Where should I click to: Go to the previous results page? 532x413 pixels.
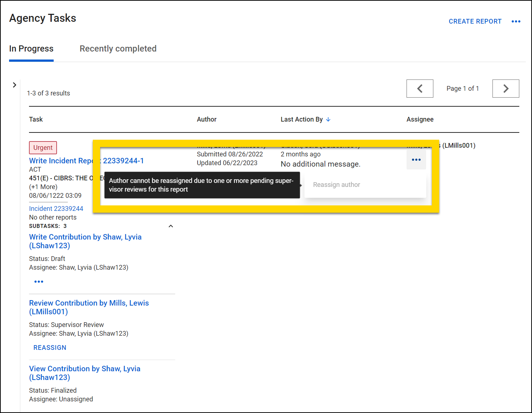pyautogui.click(x=420, y=89)
